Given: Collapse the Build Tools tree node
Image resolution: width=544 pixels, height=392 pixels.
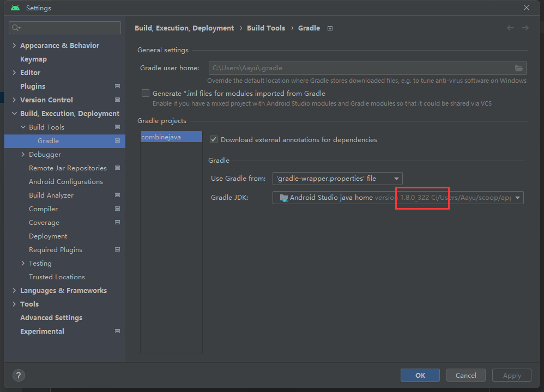Looking at the screenshot, I should [23, 127].
